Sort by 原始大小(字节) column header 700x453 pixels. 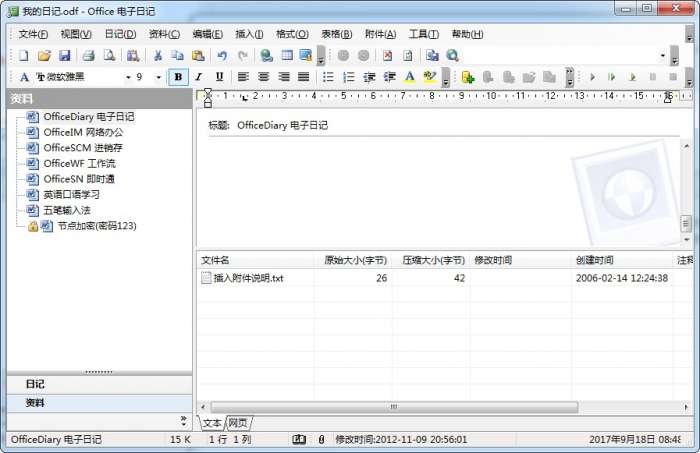point(353,260)
